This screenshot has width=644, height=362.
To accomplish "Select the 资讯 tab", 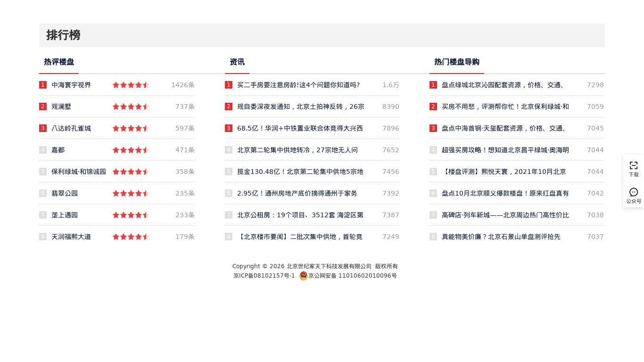I will point(237,62).
